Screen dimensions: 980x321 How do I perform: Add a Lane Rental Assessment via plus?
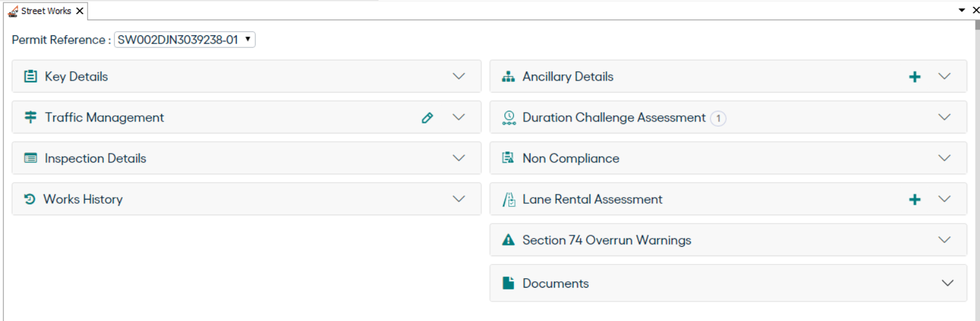coord(914,200)
